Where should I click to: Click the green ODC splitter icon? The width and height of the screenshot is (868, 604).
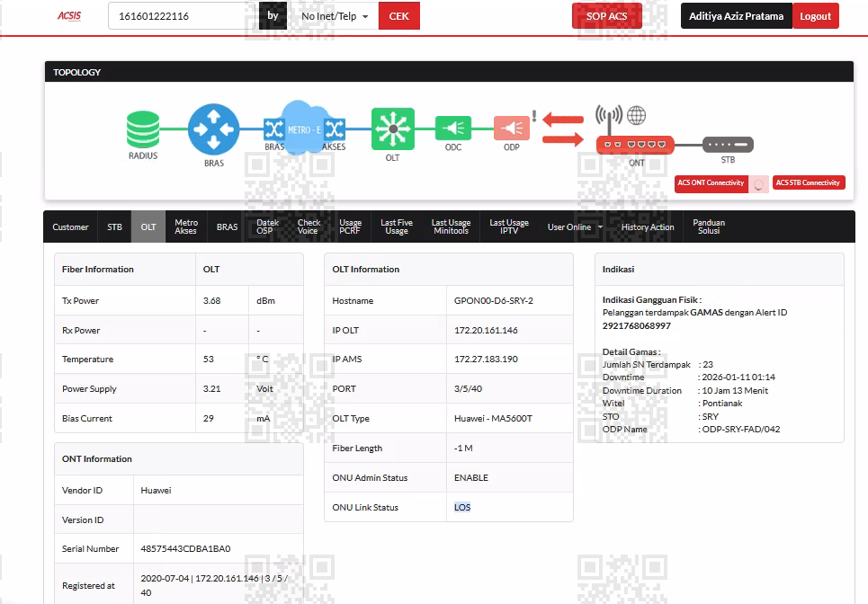coord(453,129)
